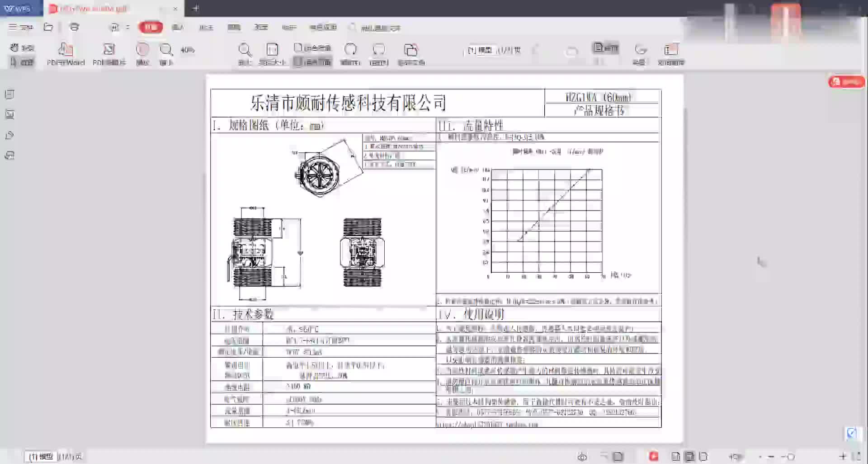Click the open folder icon
868x464 pixels.
tap(48, 27)
